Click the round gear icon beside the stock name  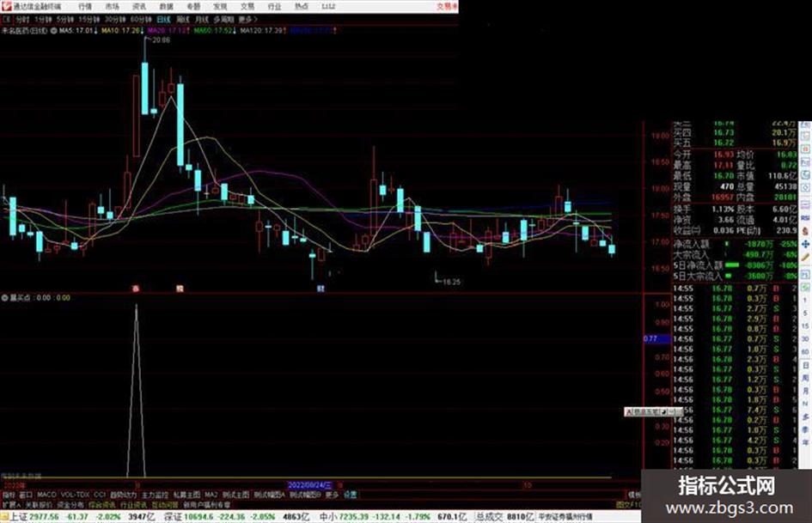pos(52,31)
